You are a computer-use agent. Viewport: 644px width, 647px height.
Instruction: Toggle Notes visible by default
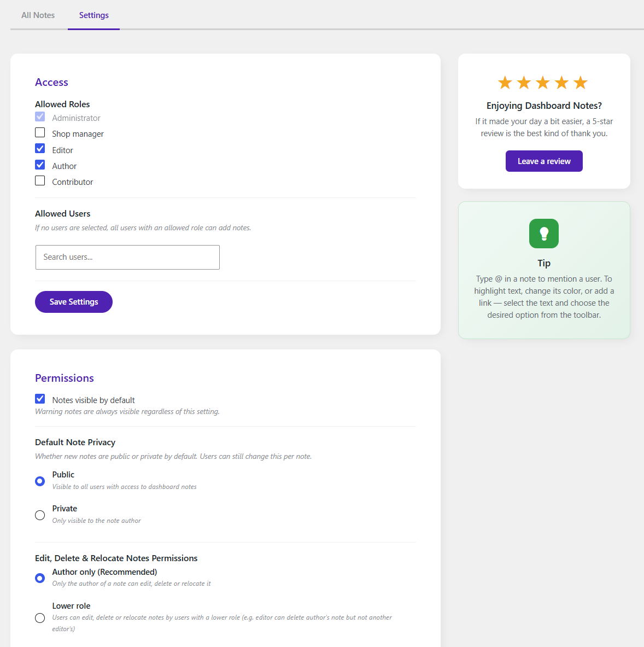click(39, 398)
